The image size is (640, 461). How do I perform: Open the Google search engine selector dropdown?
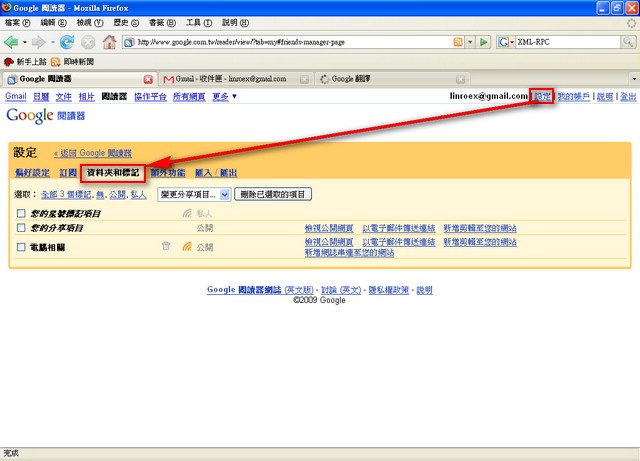click(x=506, y=42)
